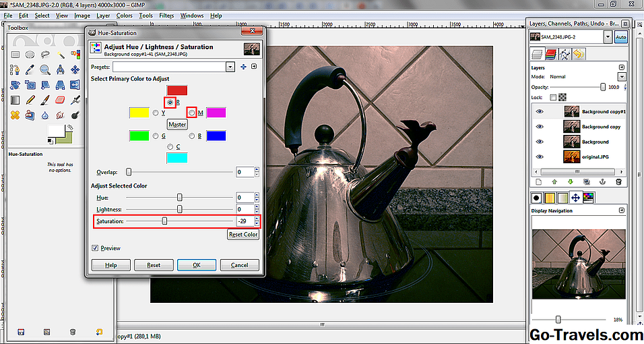
Task: Open the Presets dropdown
Action: point(230,67)
